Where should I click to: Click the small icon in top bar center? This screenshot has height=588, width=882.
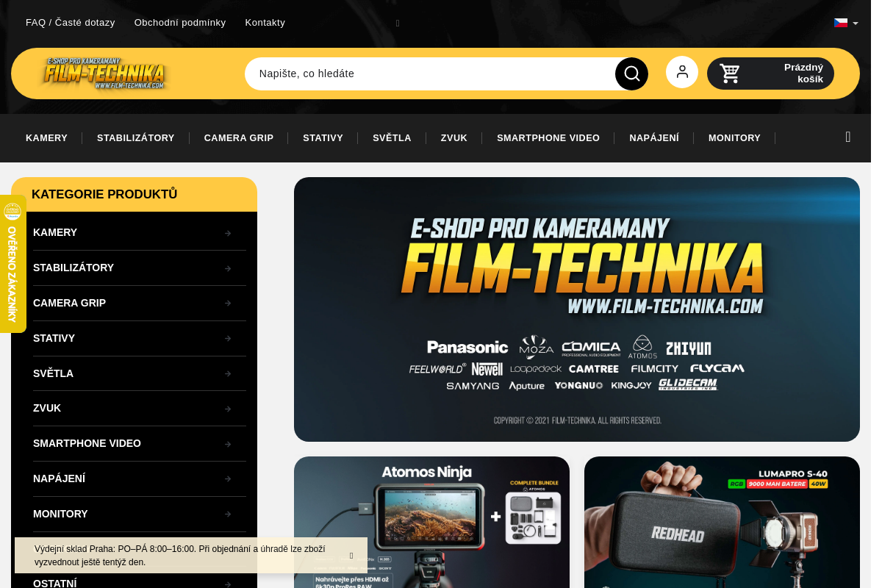tap(398, 24)
